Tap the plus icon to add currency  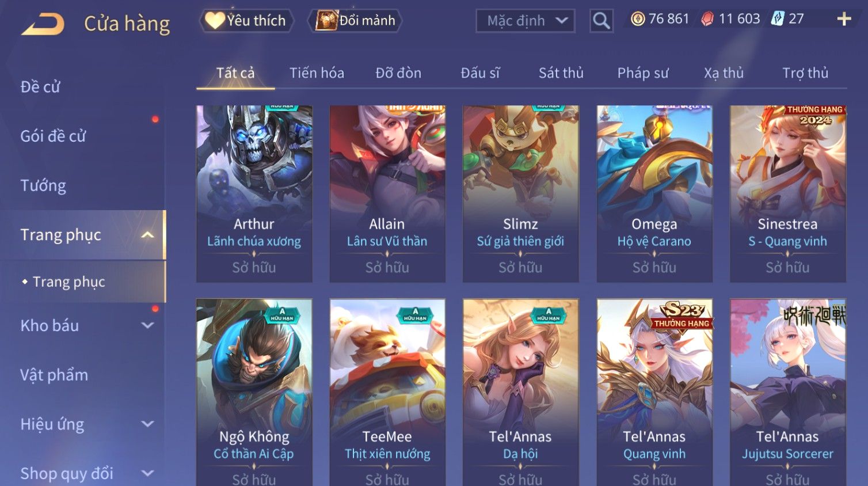click(844, 19)
